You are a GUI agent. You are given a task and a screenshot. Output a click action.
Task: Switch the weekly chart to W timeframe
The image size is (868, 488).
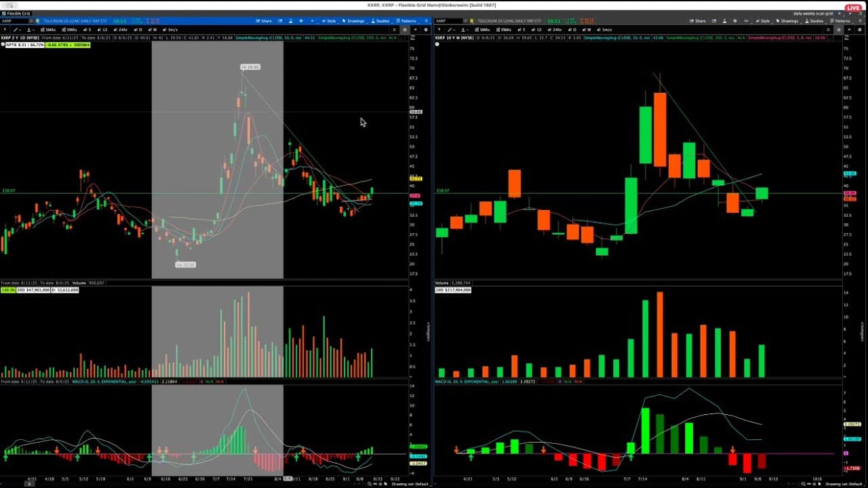coord(587,30)
